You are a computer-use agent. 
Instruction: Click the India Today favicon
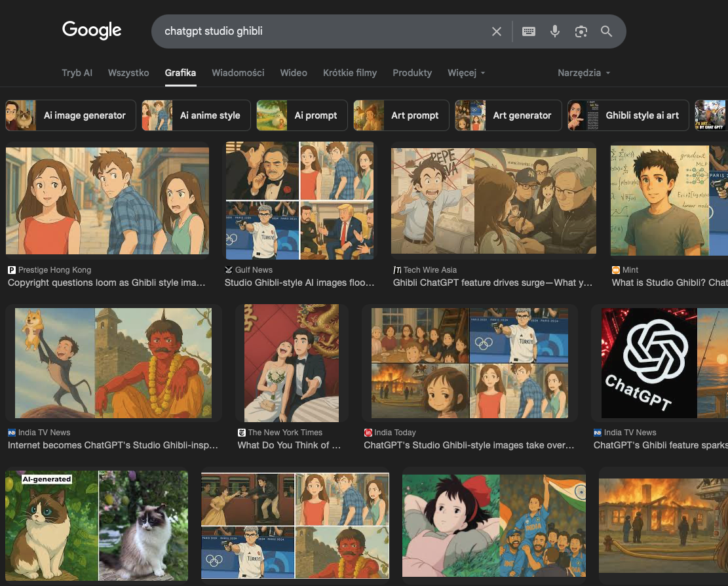pyautogui.click(x=368, y=433)
